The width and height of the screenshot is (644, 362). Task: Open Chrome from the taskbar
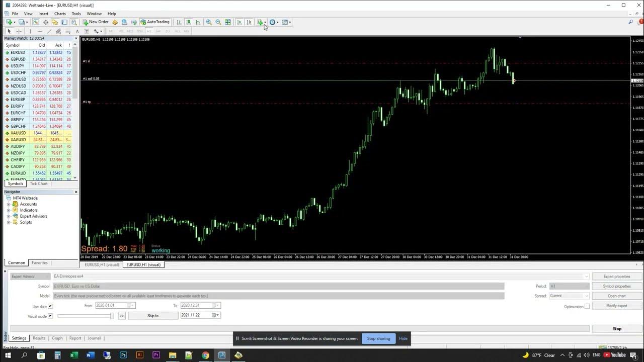coord(205,355)
